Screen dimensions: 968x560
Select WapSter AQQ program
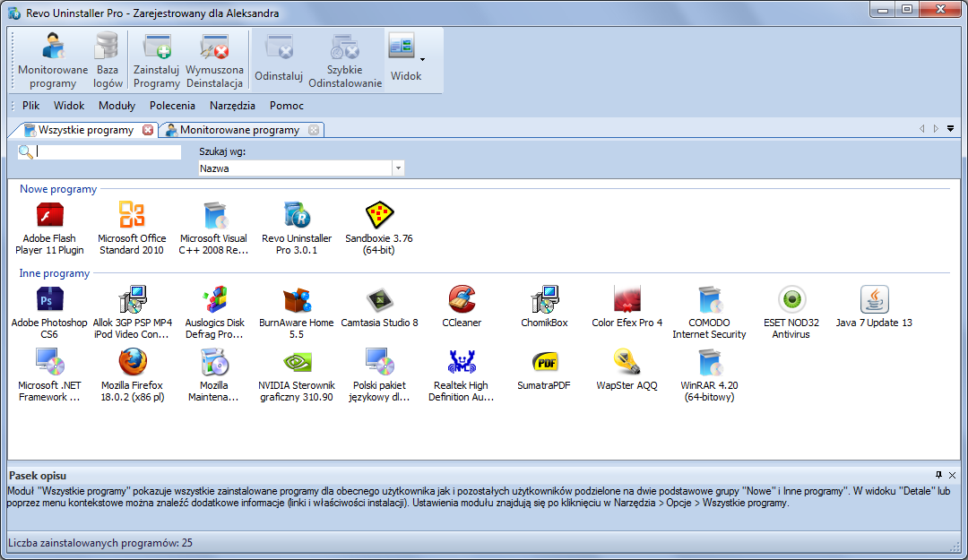tap(627, 370)
